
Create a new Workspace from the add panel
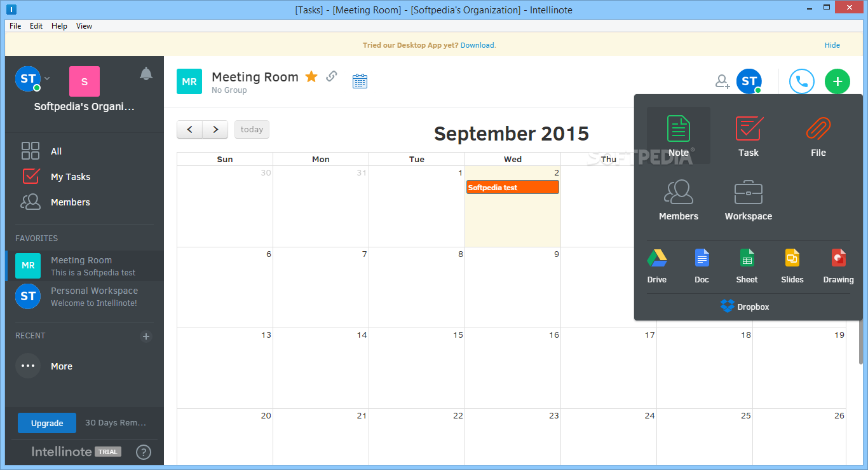coord(749,200)
